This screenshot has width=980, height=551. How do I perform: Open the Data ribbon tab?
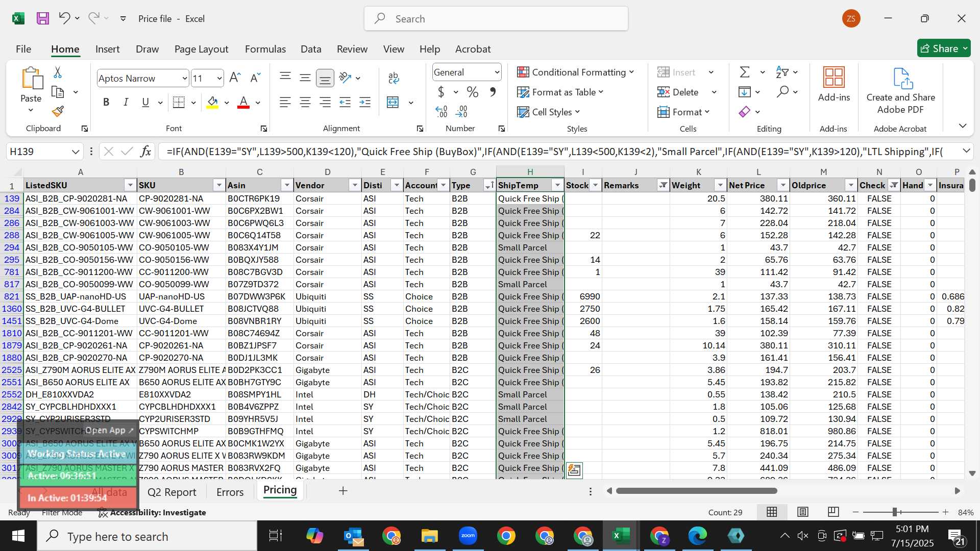311,49
